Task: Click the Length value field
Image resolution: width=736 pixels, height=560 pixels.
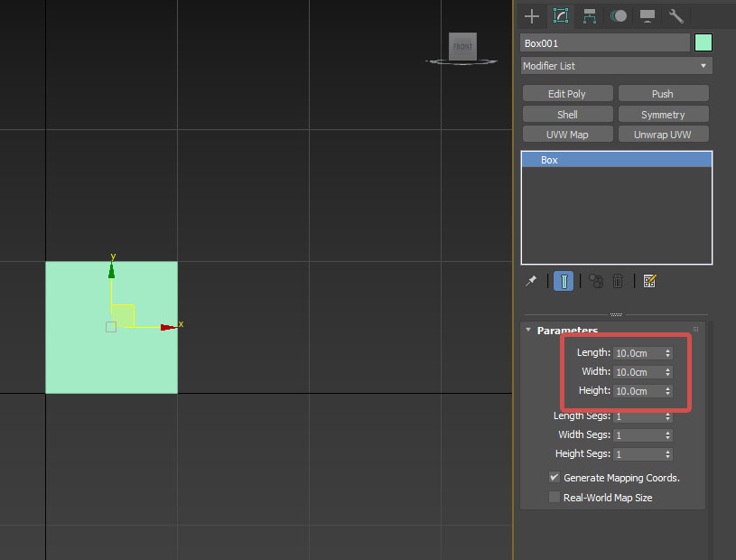Action: tap(638, 353)
